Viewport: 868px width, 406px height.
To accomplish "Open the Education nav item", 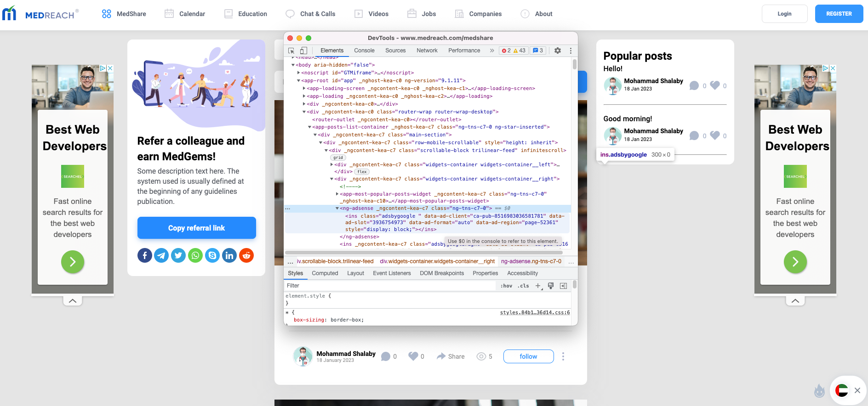I will click(x=246, y=14).
